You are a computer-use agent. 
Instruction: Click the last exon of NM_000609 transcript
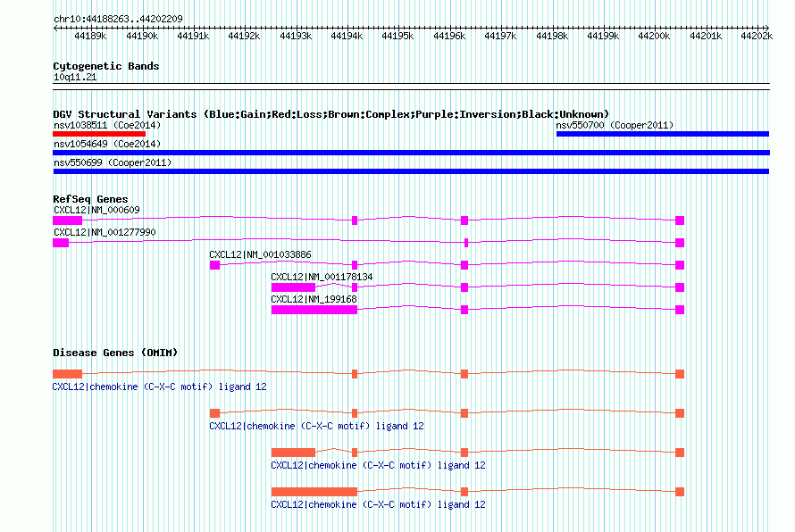coord(680,220)
